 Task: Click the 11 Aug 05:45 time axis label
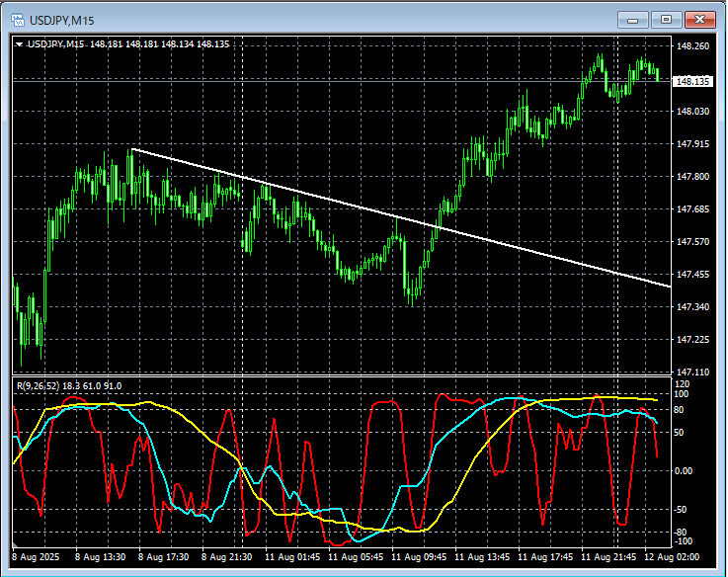[356, 556]
